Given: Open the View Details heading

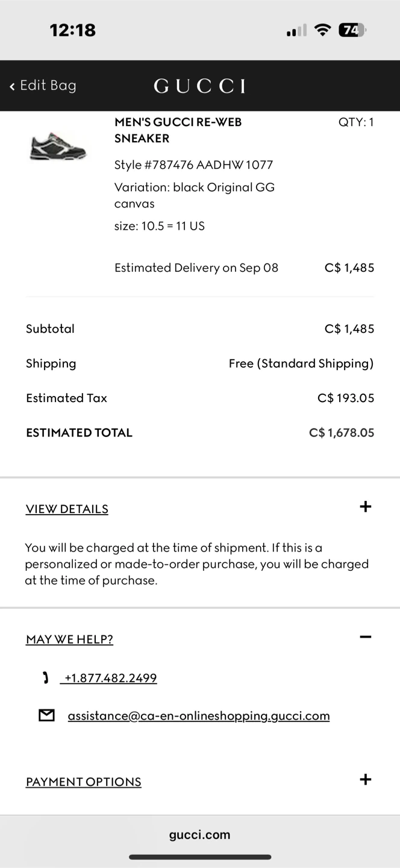Looking at the screenshot, I should (x=67, y=509).
